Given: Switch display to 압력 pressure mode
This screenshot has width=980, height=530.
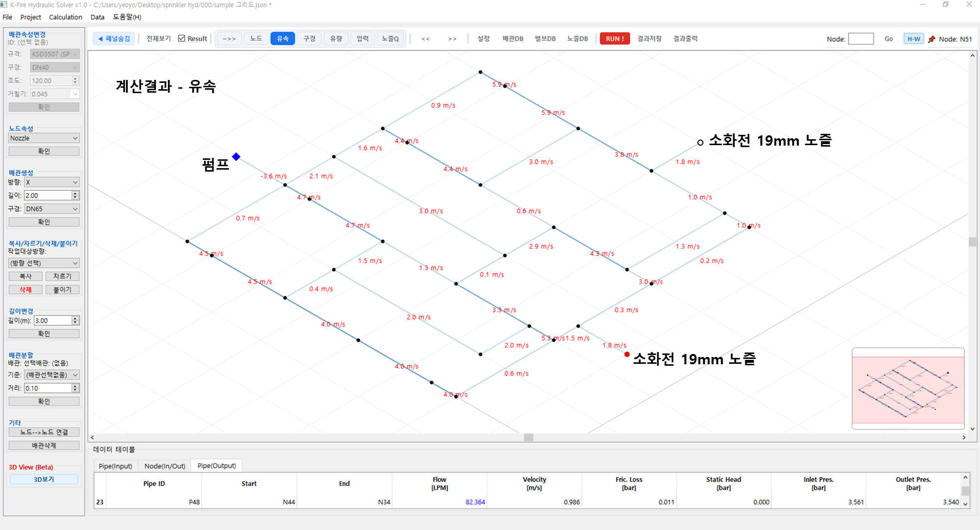Looking at the screenshot, I should (x=362, y=39).
